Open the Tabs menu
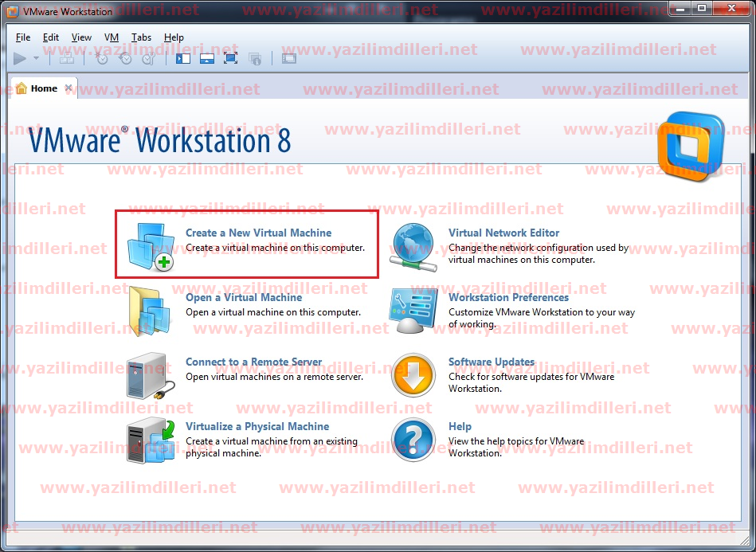 [x=141, y=37]
